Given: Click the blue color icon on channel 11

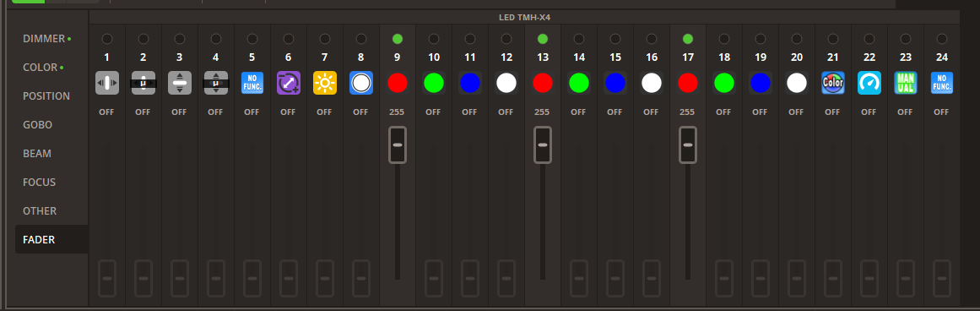Looking at the screenshot, I should (469, 83).
